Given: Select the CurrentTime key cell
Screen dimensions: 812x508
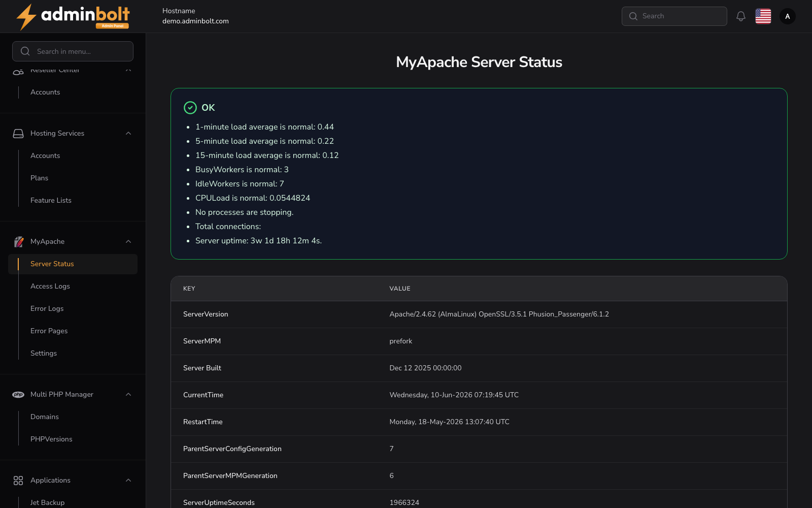Looking at the screenshot, I should click(x=203, y=395).
